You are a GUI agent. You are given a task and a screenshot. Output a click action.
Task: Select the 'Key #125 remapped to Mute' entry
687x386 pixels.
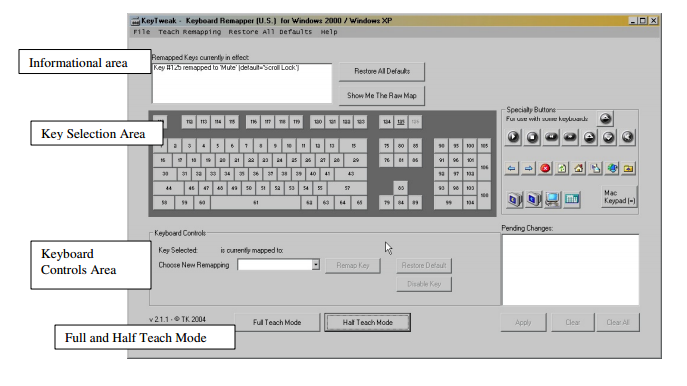[226, 68]
